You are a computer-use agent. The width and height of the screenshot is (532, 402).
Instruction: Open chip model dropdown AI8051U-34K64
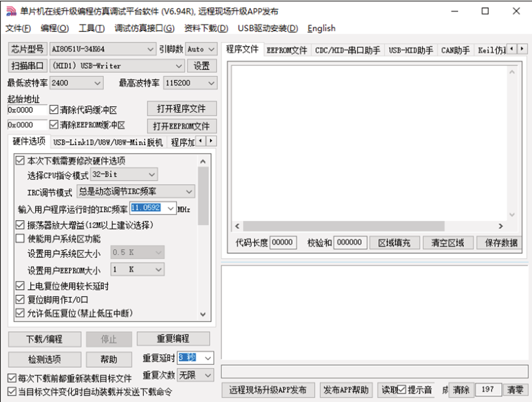103,49
